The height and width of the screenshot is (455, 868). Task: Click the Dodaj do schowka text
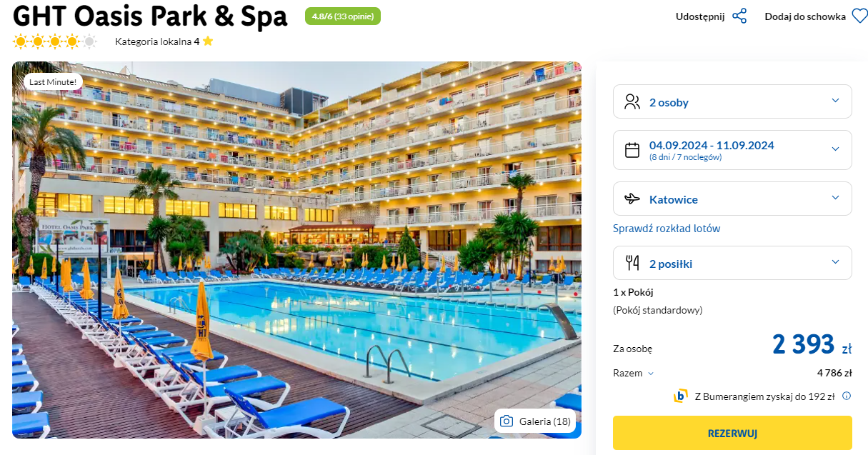pos(805,16)
